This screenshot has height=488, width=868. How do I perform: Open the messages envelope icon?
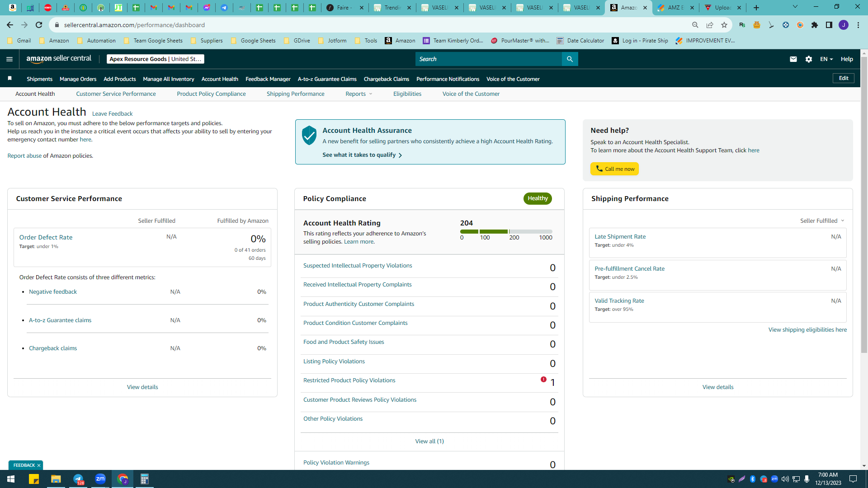tap(793, 59)
